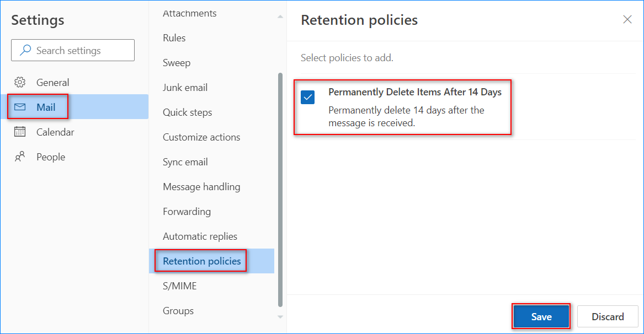Select the S/MIME option

click(x=179, y=286)
